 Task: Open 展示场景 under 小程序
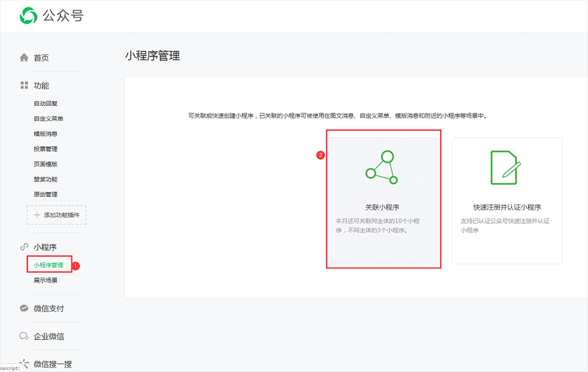tap(45, 280)
